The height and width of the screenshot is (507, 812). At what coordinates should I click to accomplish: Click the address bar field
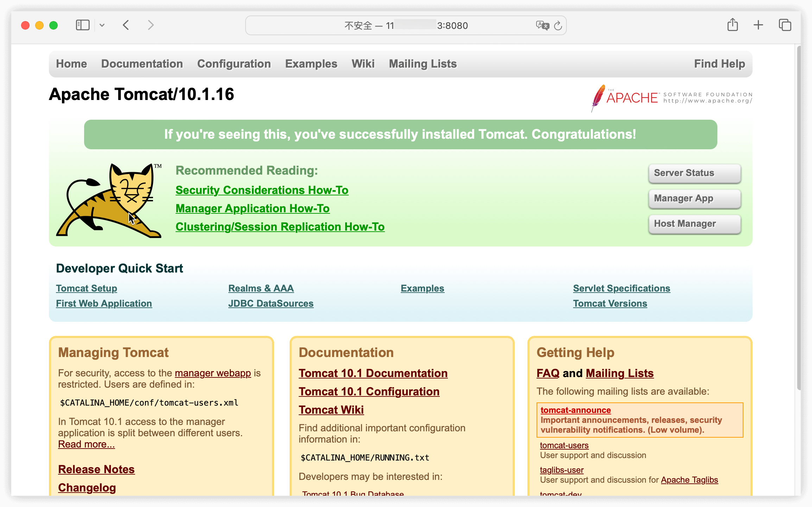click(x=406, y=25)
